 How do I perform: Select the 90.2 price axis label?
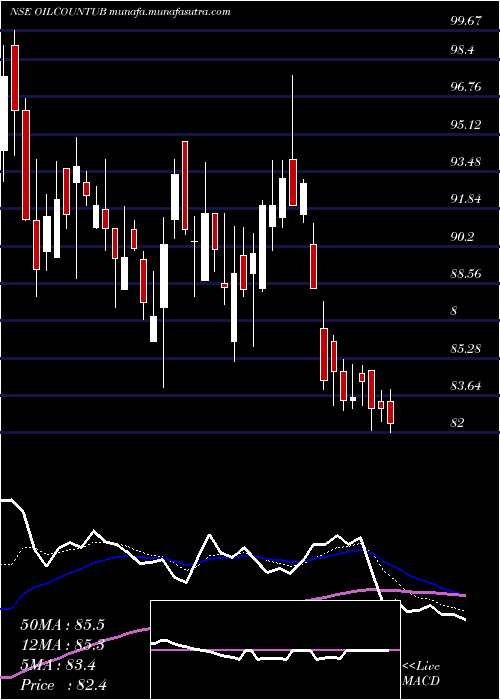(x=463, y=237)
